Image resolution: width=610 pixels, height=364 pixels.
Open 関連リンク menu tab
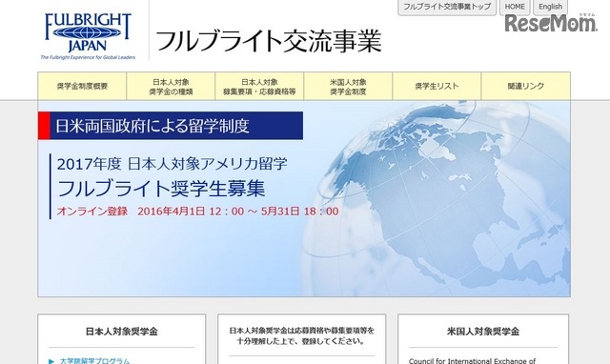click(525, 86)
